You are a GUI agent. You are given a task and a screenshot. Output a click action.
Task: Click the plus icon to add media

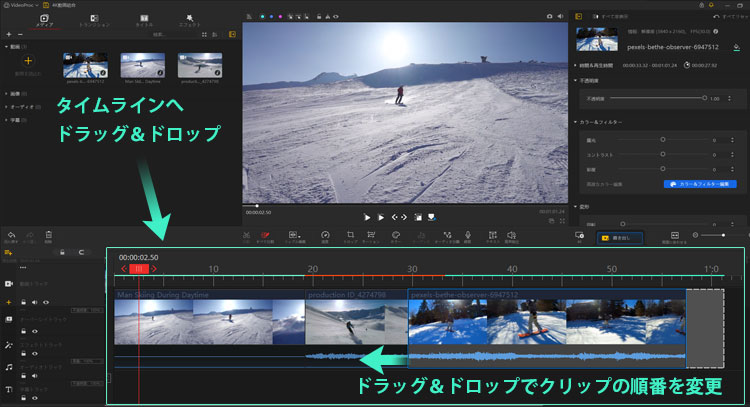coord(9,34)
